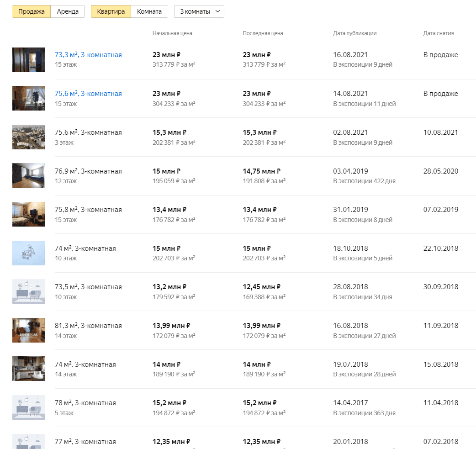Click last price '14,75 млн ₽'

coord(262,171)
